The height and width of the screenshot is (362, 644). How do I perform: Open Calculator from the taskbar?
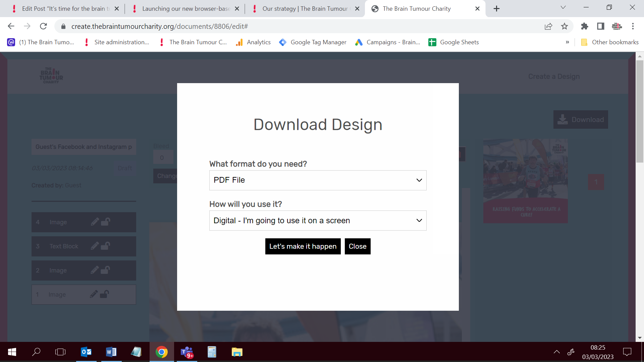click(212, 352)
